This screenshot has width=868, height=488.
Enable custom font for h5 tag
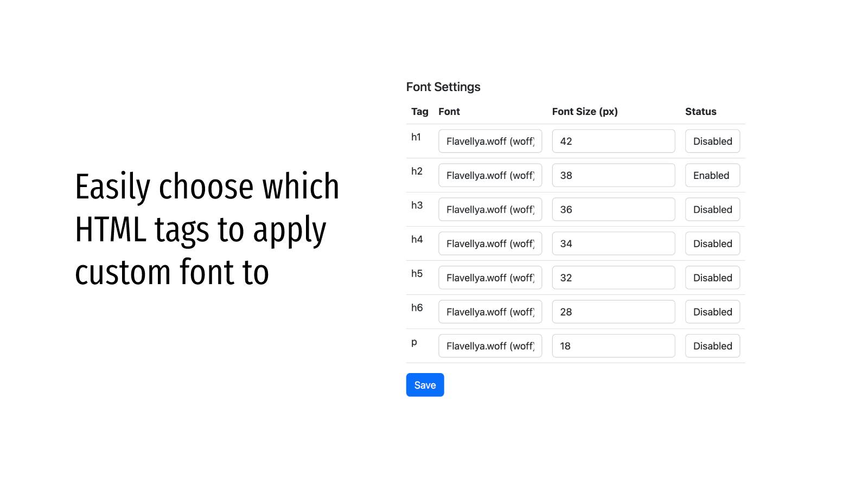(x=712, y=278)
